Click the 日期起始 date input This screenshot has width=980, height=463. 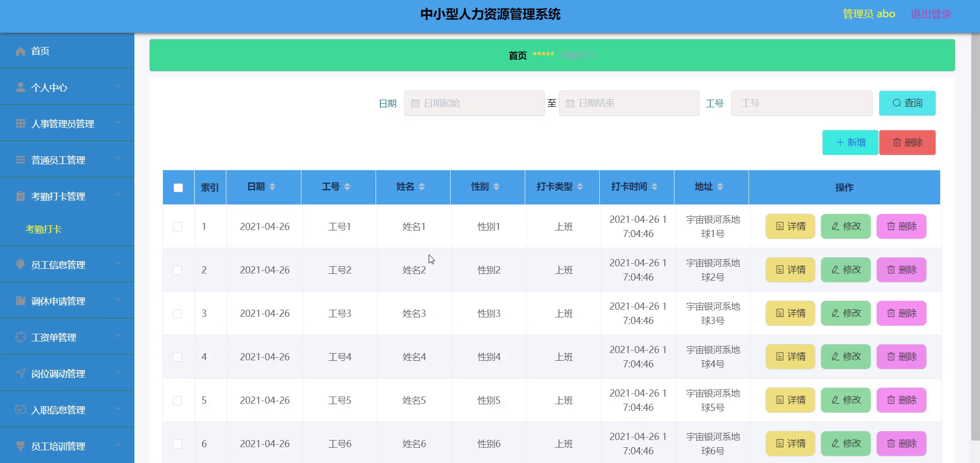pyautogui.click(x=474, y=103)
